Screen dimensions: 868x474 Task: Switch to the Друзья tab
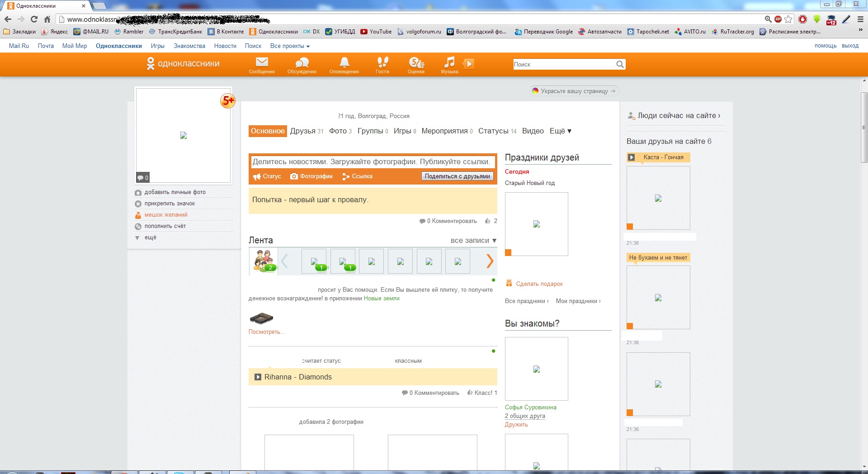point(302,131)
